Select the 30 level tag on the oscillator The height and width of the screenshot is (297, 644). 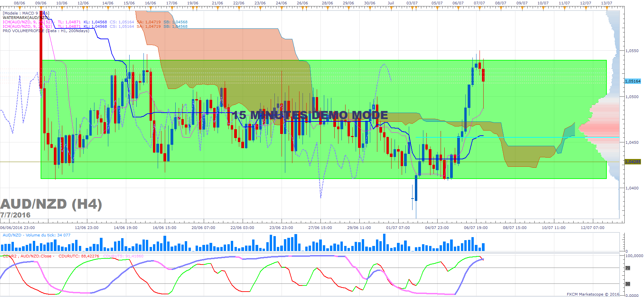[628, 284]
